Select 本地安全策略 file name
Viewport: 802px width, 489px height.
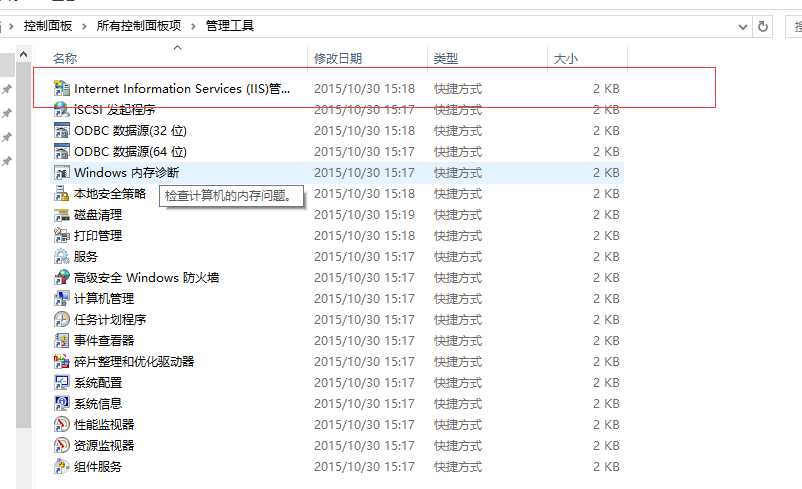click(x=110, y=193)
